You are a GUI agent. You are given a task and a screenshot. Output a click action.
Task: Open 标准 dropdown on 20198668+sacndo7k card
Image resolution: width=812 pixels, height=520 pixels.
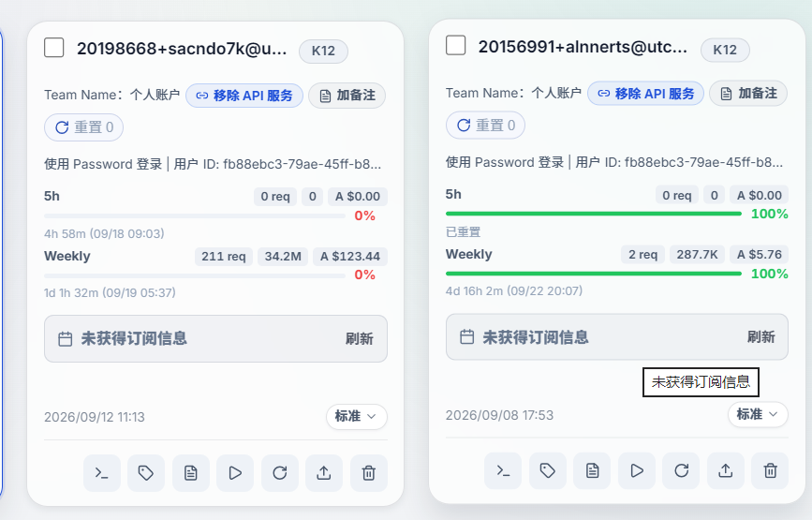pos(357,416)
